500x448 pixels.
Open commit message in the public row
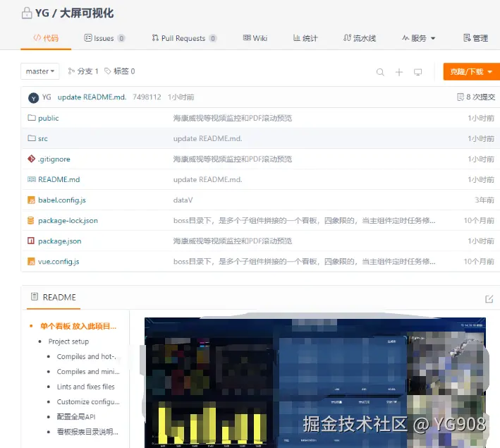tap(233, 118)
